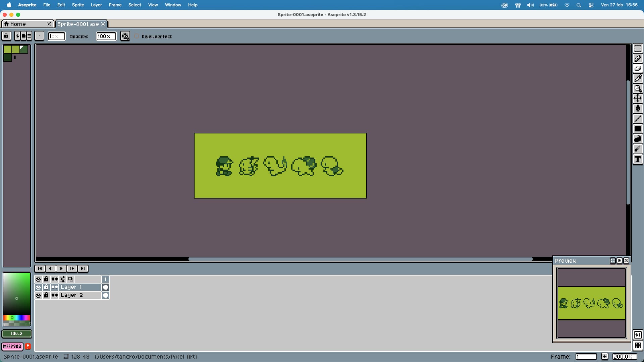The height and width of the screenshot is (362, 644).
Task: Select the Rectangular Marquee tool
Action: [638, 49]
